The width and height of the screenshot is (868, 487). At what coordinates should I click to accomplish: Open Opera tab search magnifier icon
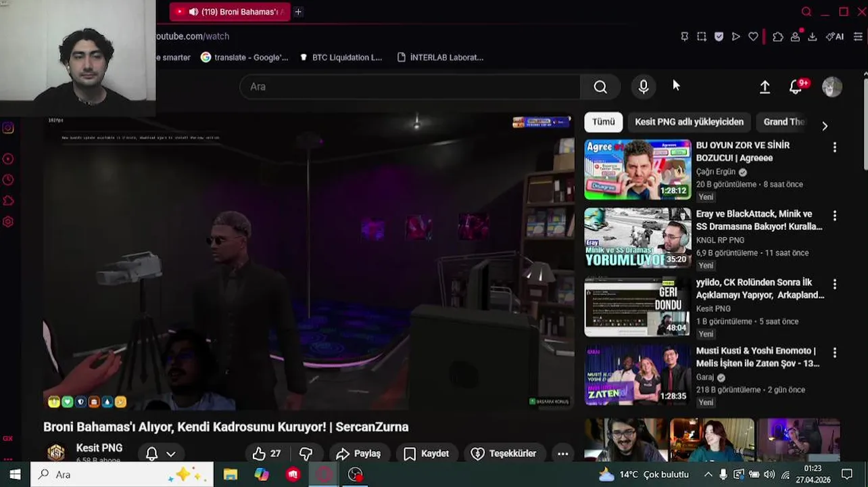pos(806,11)
